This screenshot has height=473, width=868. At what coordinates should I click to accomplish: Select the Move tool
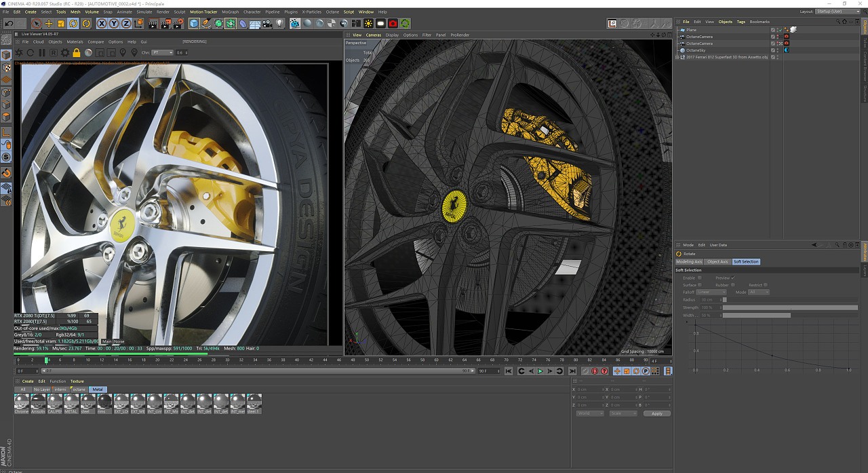[49, 24]
